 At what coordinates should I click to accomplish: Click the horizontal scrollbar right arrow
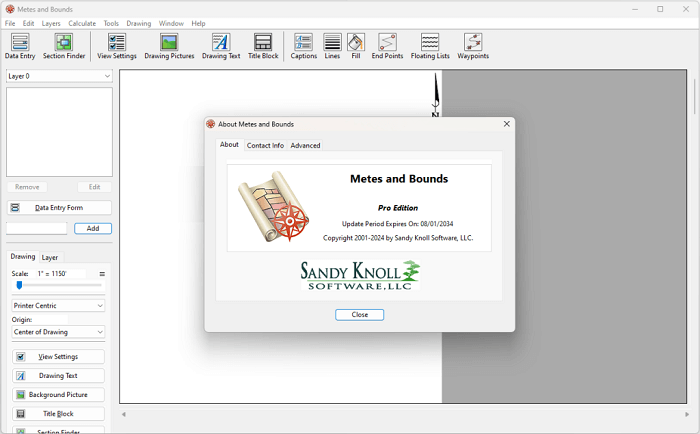pos(687,414)
